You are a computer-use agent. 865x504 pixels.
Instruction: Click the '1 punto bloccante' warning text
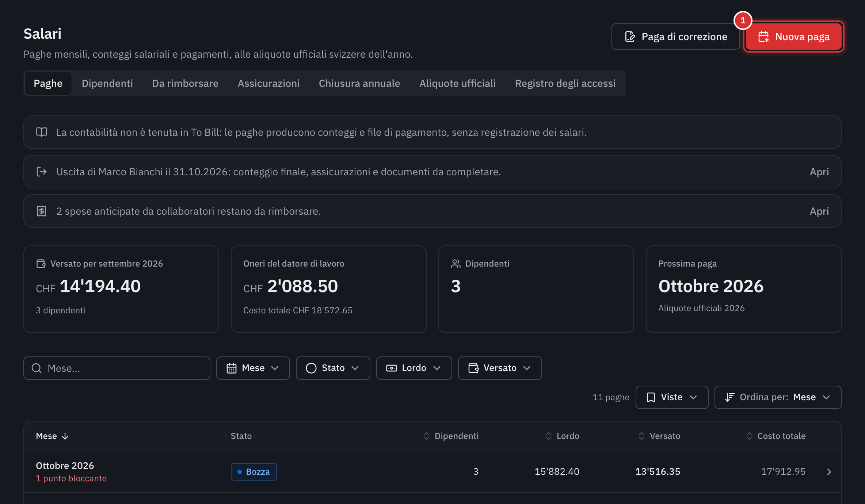71,478
